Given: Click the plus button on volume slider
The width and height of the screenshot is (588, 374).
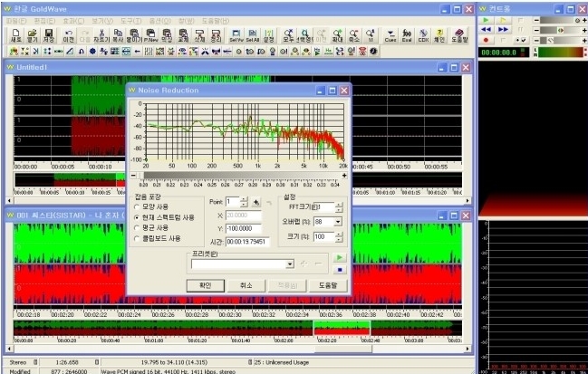Looking at the screenshot, I should click(x=584, y=20).
